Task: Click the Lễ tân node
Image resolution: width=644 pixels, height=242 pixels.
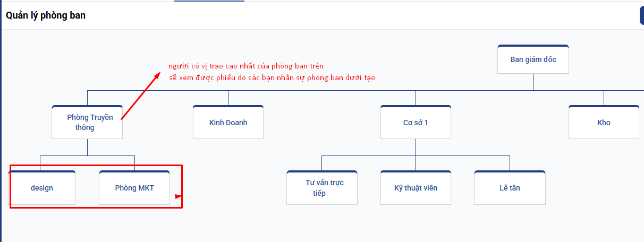Action: pyautogui.click(x=510, y=188)
